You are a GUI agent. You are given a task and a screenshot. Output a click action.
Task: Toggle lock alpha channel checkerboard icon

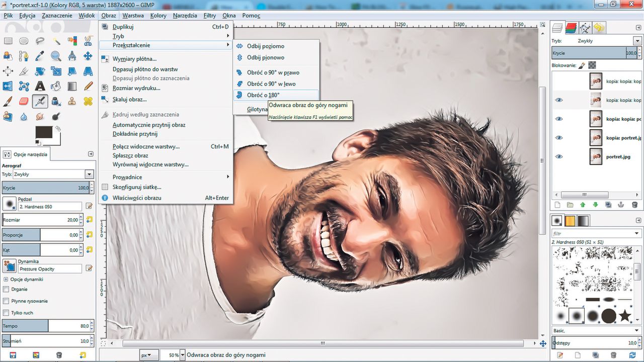[592, 65]
